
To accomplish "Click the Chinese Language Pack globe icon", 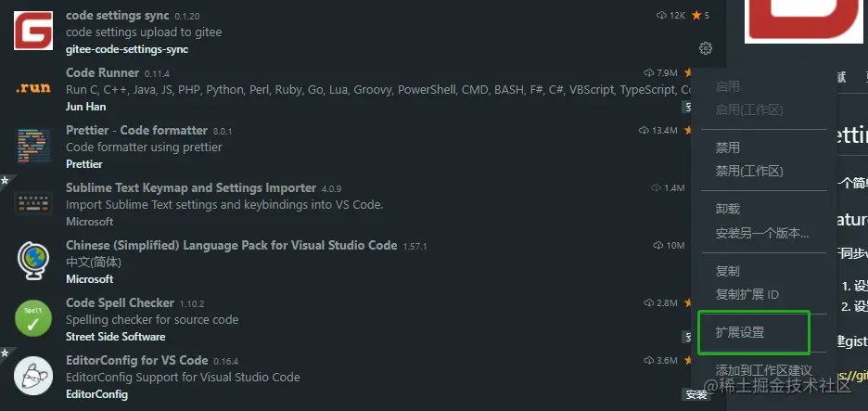I will click(x=33, y=261).
